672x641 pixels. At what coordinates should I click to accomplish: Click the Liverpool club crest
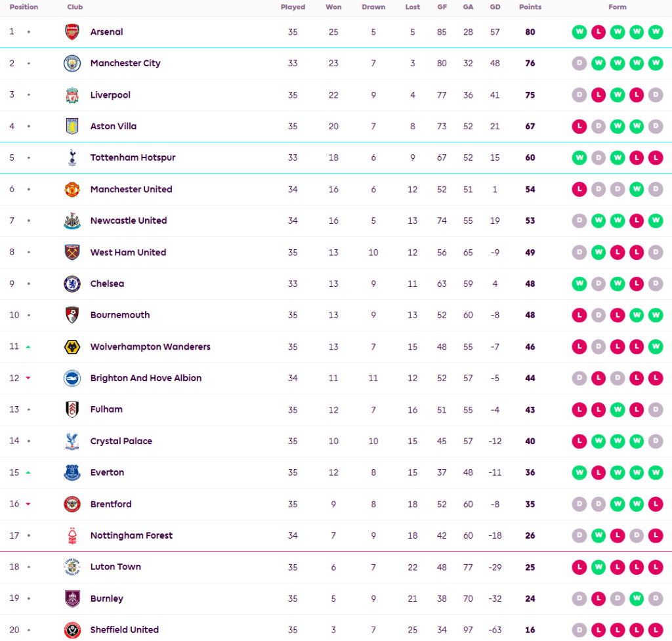pos(72,95)
